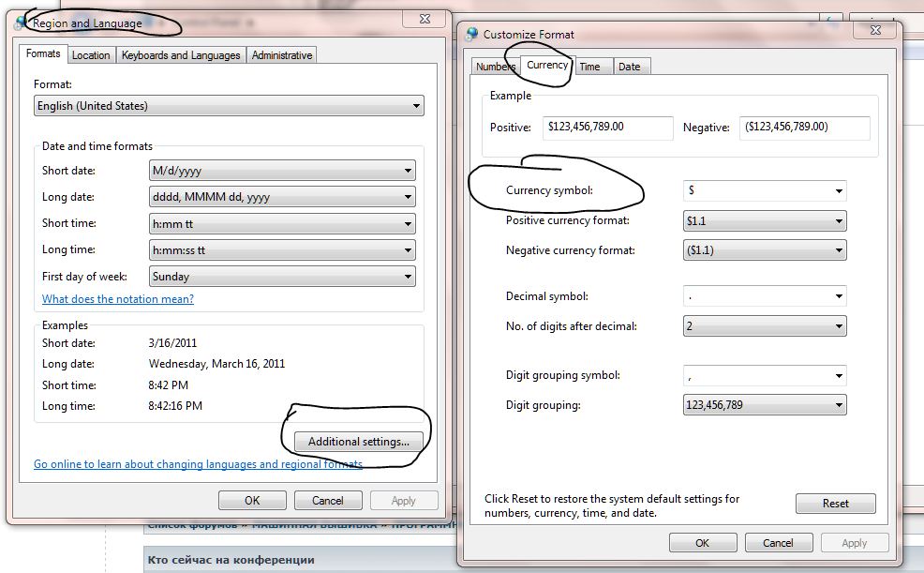Screen dimensions: 924x573
Task: Click the Short time example 8:42 PM
Action: point(169,385)
